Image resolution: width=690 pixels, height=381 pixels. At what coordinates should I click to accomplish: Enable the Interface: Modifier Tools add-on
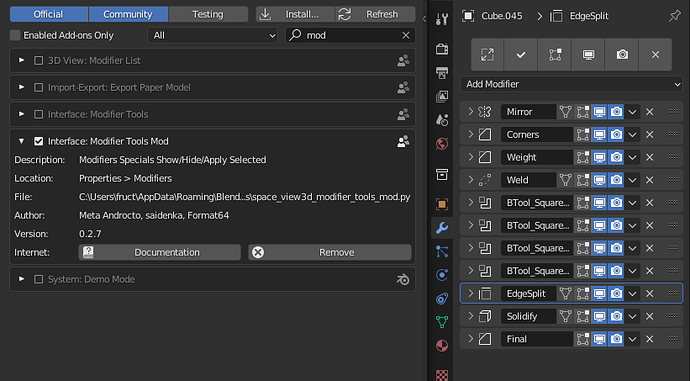click(39, 114)
